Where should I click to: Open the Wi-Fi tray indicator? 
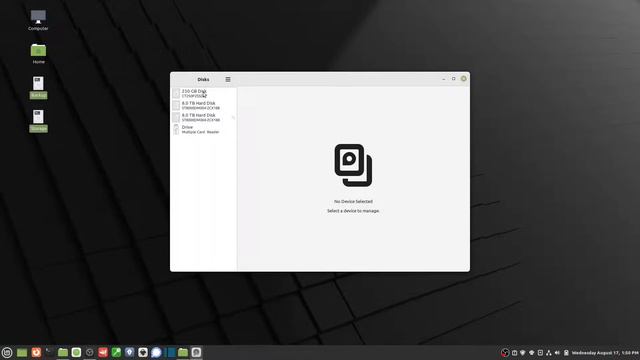(531, 353)
